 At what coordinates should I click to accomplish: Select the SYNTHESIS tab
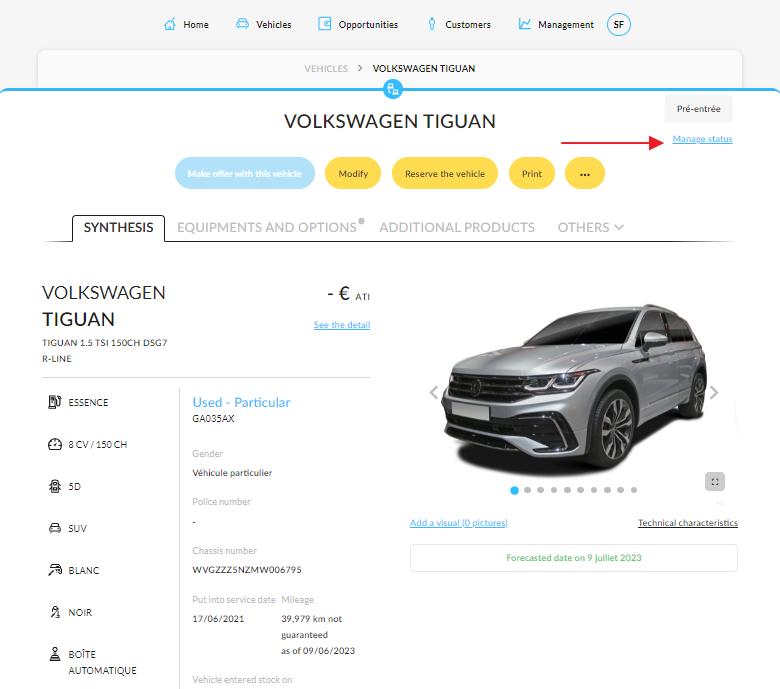click(118, 228)
